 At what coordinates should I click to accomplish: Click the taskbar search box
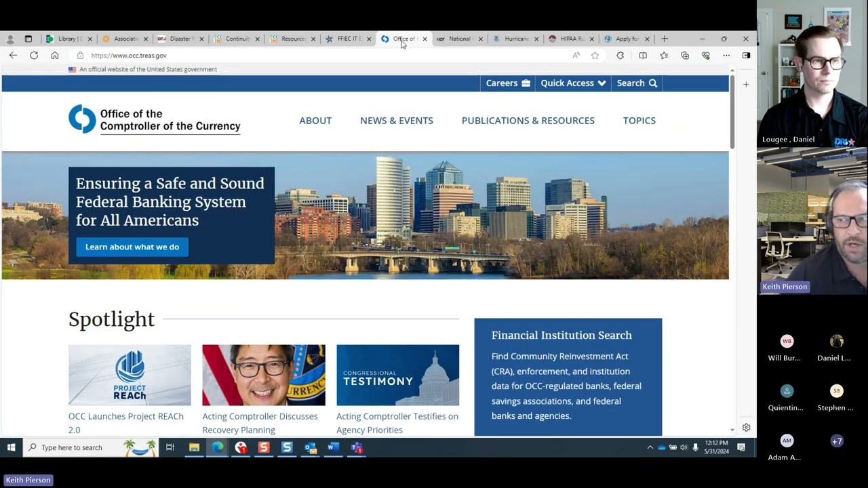[x=91, y=447]
